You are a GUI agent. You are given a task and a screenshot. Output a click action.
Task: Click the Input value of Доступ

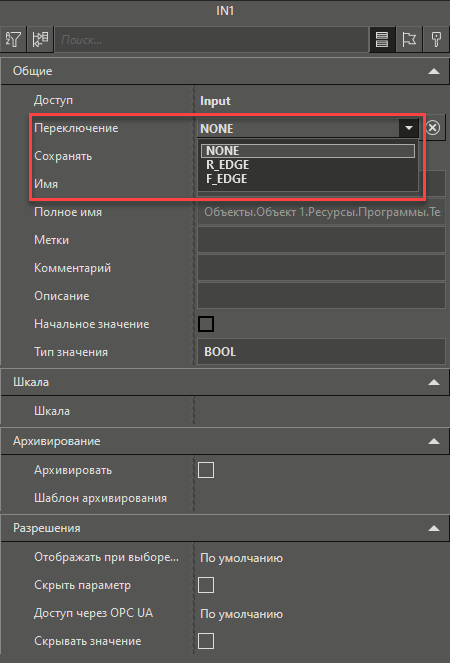(215, 101)
